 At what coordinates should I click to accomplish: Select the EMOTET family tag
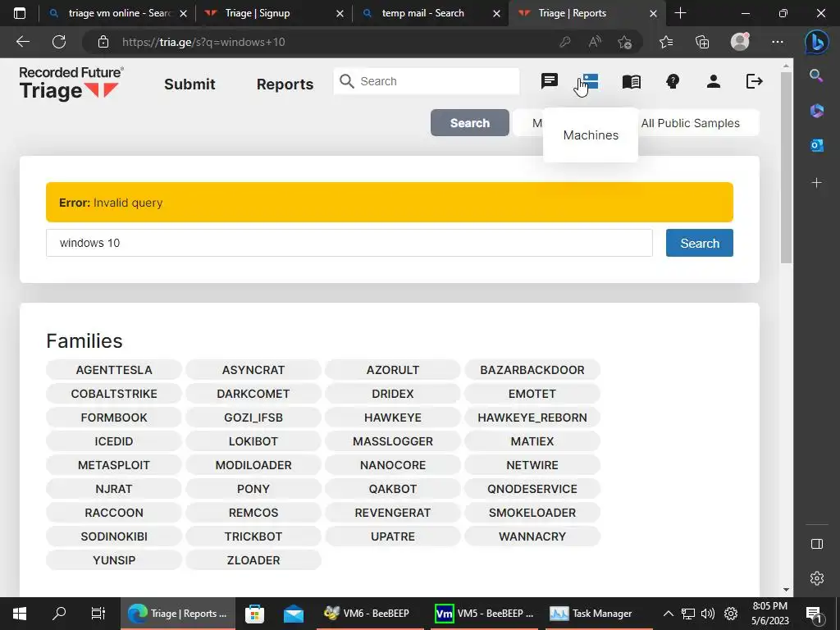coord(532,394)
